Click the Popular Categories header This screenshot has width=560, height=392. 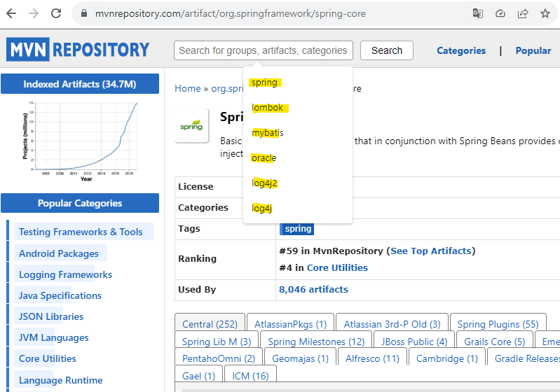point(80,203)
